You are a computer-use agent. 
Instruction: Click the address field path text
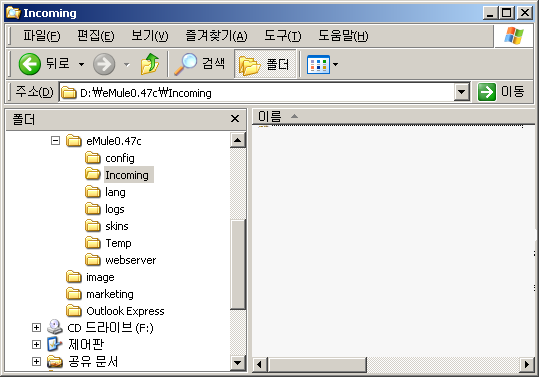[146, 93]
